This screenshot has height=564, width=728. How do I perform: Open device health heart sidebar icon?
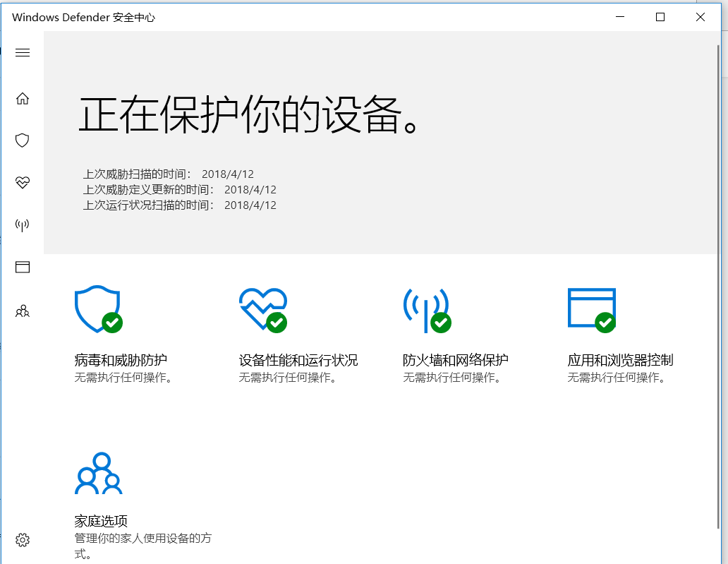23,182
